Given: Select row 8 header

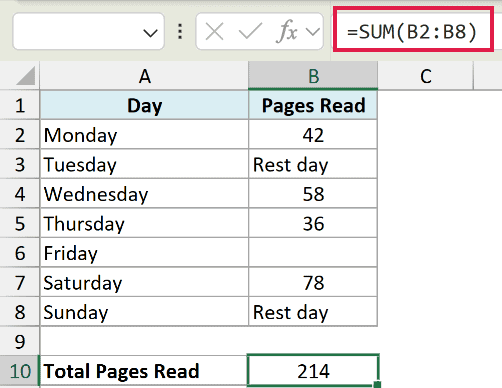Looking at the screenshot, I should 20,312.
